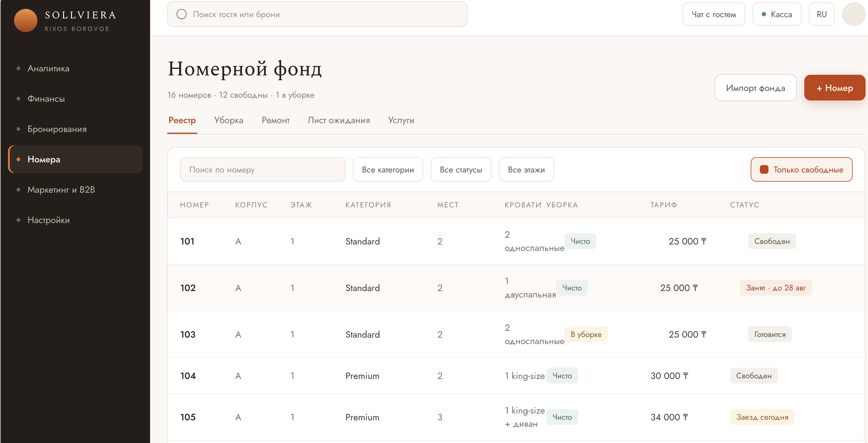This screenshot has height=443, width=868.
Task: Open the Лист ожидания tab
Action: click(x=339, y=120)
